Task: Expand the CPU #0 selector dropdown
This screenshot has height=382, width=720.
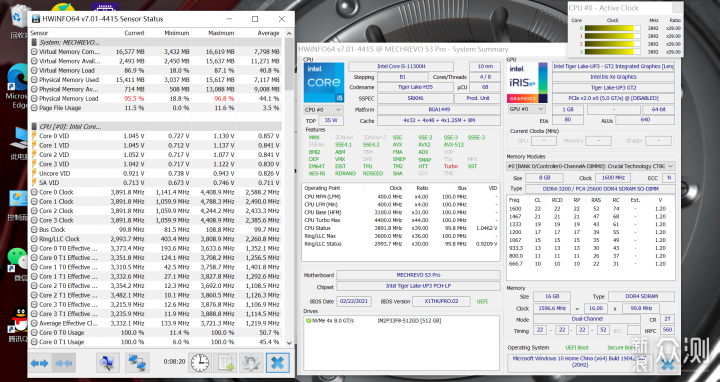Action: (x=323, y=110)
